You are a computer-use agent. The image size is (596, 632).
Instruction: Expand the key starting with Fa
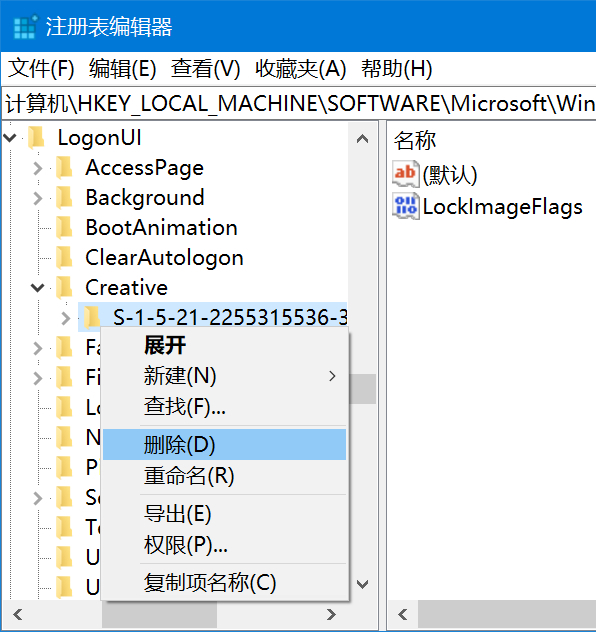coord(37,348)
